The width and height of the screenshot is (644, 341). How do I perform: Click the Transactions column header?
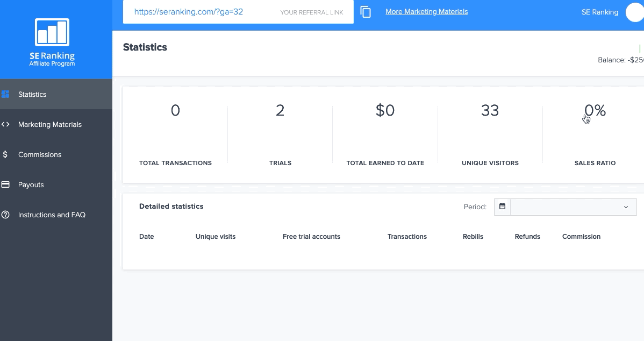407,236
